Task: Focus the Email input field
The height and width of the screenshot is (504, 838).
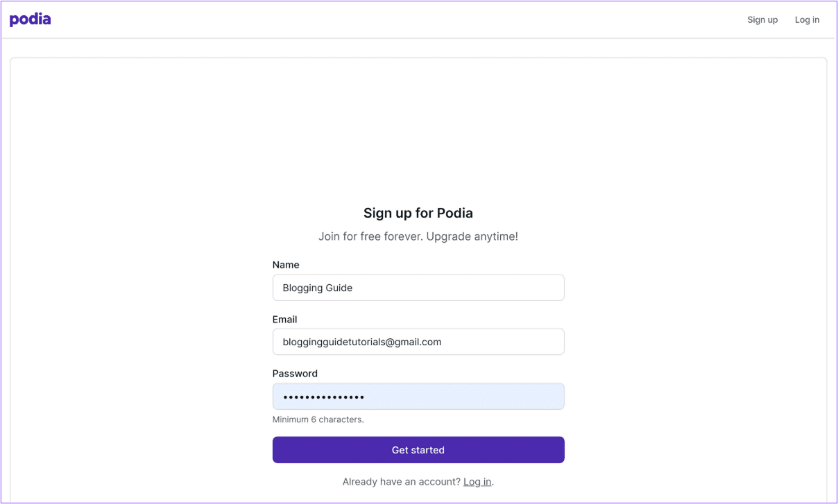Action: click(418, 342)
